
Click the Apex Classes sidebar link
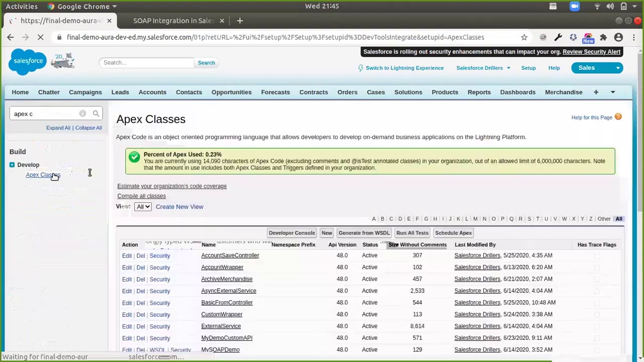pos(43,175)
